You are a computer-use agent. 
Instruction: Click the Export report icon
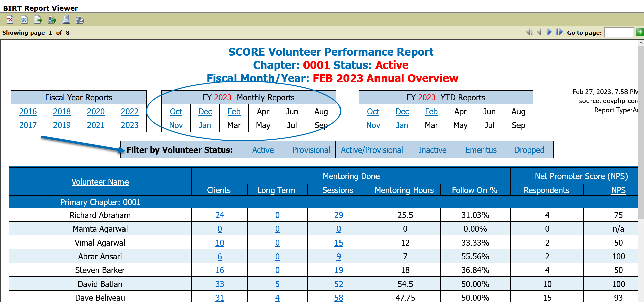tap(52, 20)
